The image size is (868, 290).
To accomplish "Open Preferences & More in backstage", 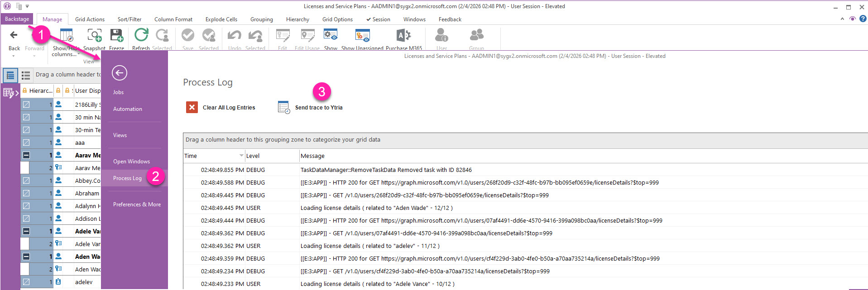I will pyautogui.click(x=137, y=204).
